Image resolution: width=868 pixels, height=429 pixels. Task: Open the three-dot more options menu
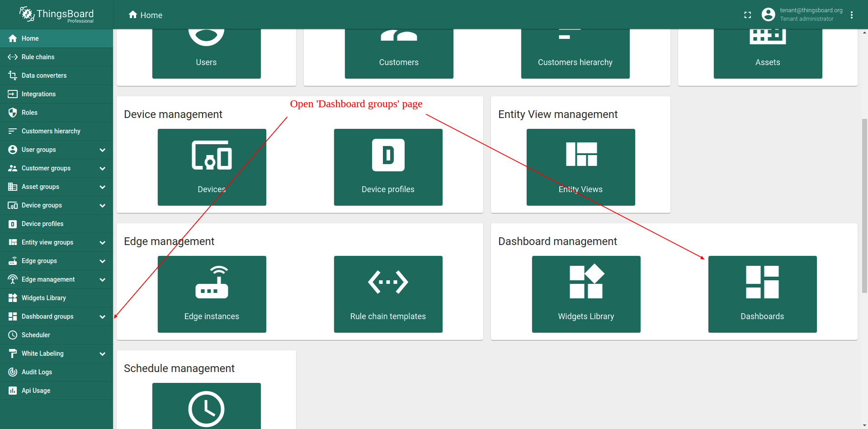pyautogui.click(x=852, y=15)
